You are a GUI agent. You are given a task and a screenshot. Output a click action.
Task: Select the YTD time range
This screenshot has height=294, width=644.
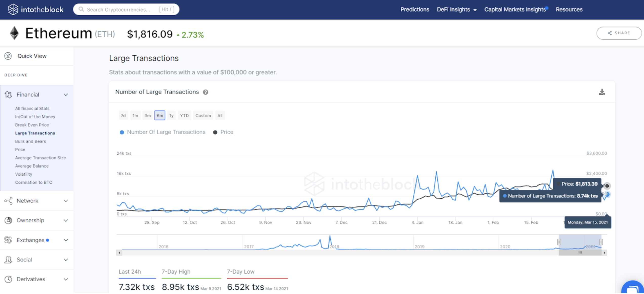(184, 116)
